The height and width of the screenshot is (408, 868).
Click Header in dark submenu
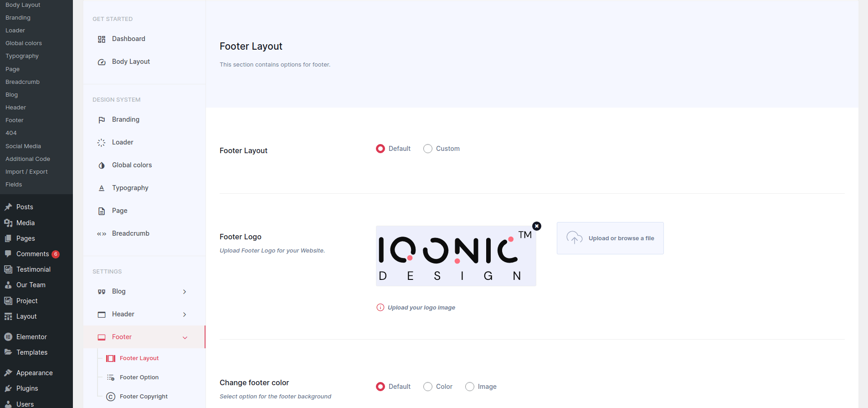[15, 108]
